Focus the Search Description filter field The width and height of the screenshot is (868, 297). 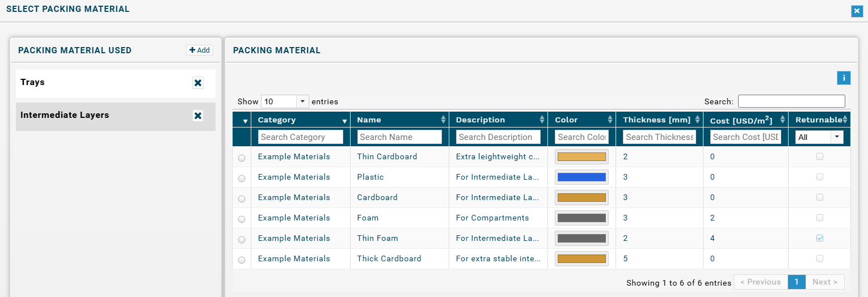coord(498,137)
